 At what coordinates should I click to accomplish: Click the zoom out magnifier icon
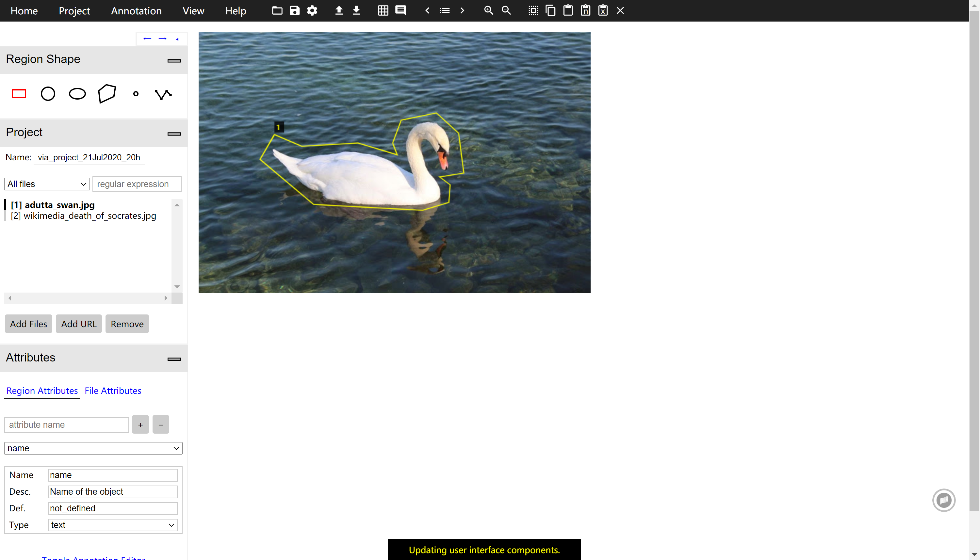coord(506,10)
